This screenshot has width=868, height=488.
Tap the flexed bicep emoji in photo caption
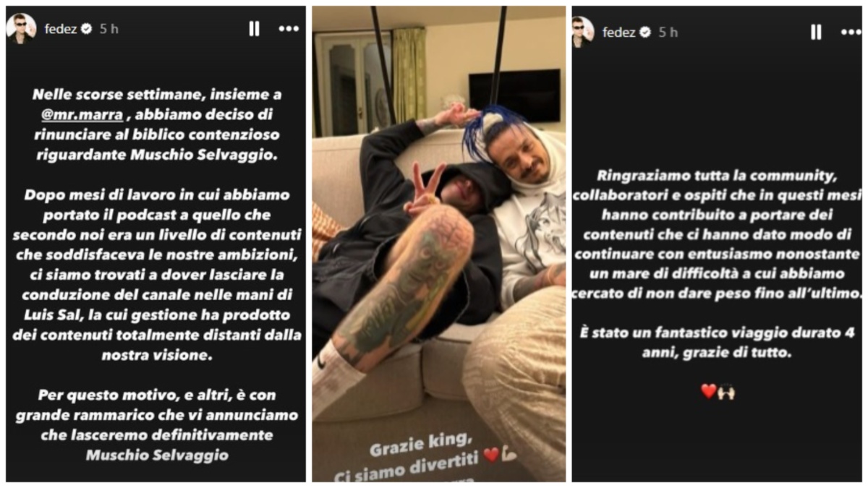pyautogui.click(x=509, y=455)
